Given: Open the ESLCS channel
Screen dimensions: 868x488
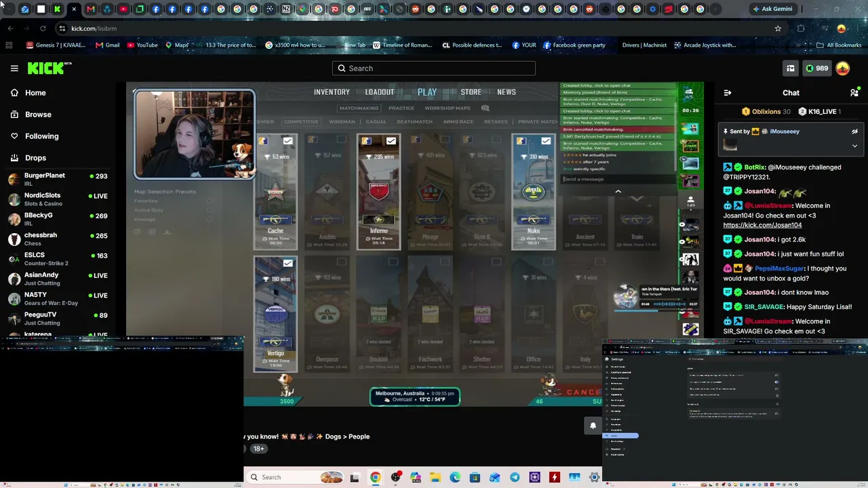Looking at the screenshot, I should 58,258.
